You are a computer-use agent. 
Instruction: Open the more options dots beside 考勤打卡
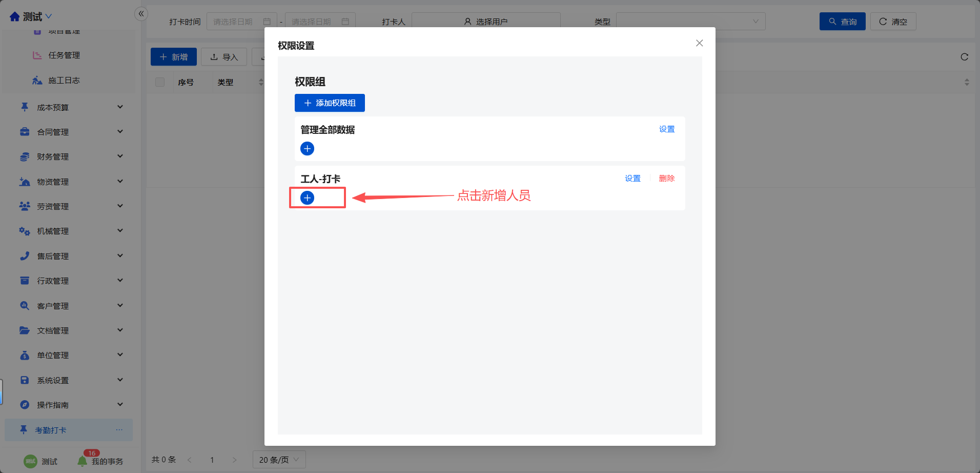119,430
